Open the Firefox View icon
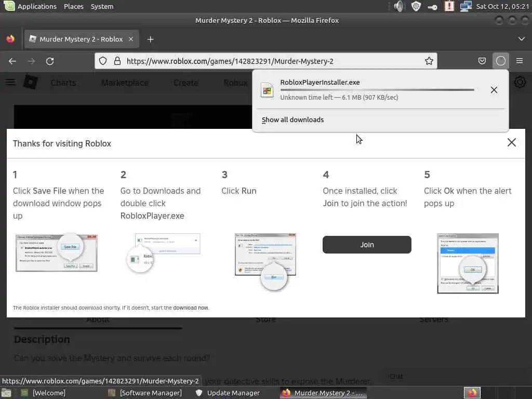Screen dimensions: 532x399 (x=10, y=39)
